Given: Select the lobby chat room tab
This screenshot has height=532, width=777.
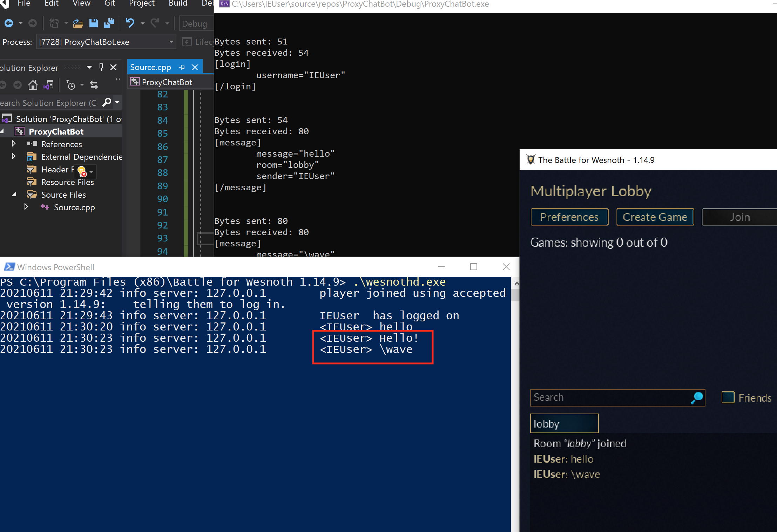Looking at the screenshot, I should [564, 423].
